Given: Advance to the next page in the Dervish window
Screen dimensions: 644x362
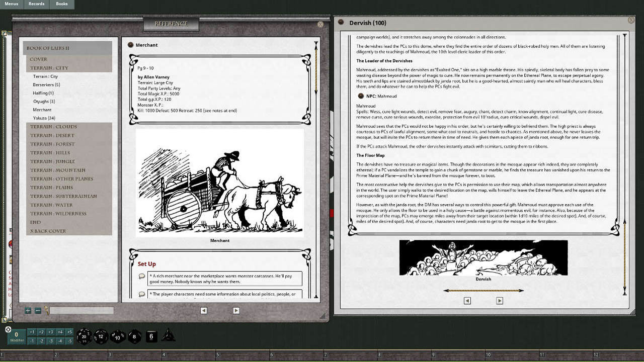Looking at the screenshot, I should [x=499, y=300].
